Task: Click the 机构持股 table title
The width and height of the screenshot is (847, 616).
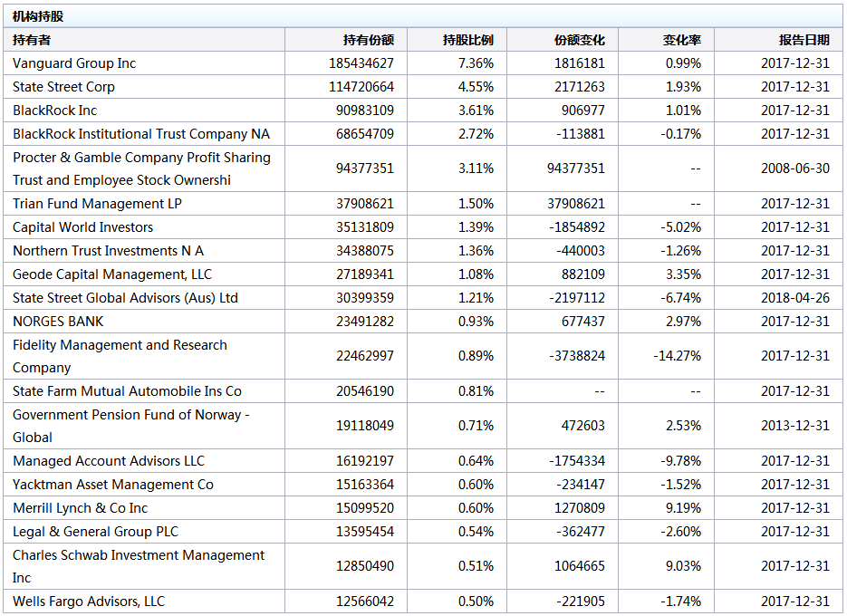Action: click(x=38, y=16)
